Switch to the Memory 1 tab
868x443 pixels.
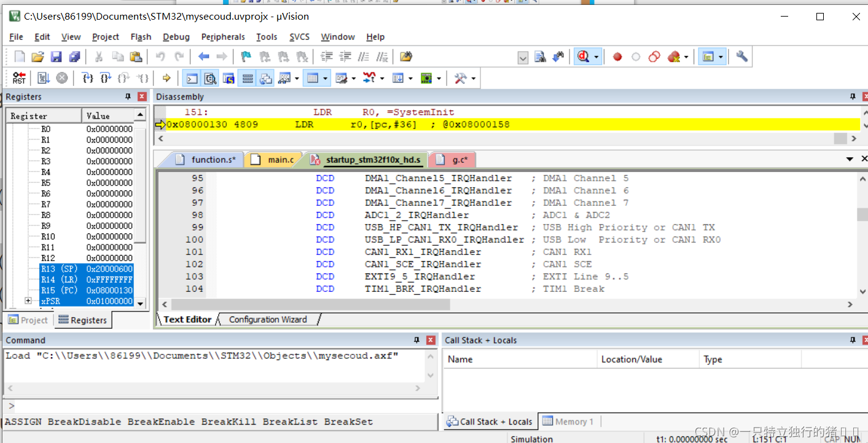[568, 421]
